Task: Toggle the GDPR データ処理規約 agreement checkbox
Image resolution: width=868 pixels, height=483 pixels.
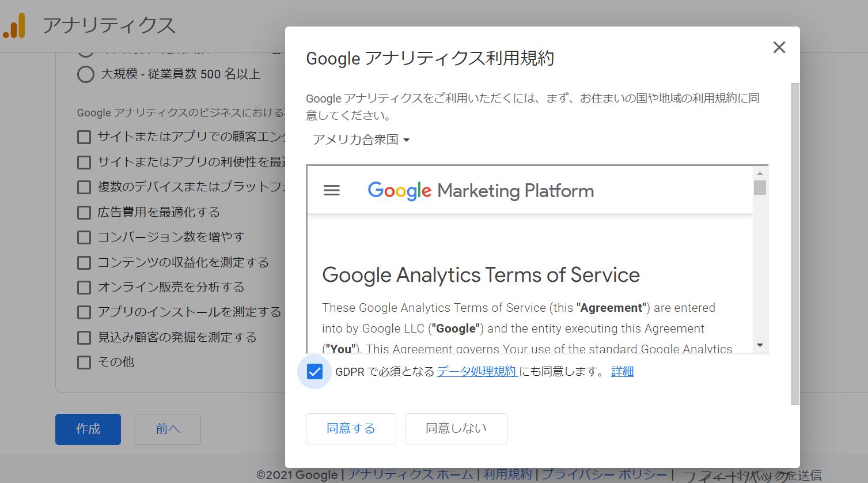Action: pyautogui.click(x=314, y=372)
